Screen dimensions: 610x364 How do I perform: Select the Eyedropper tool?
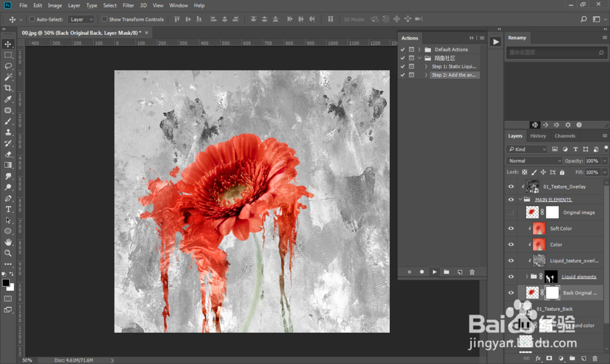click(x=8, y=99)
